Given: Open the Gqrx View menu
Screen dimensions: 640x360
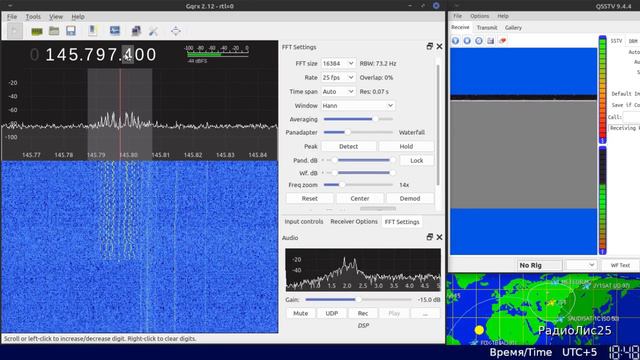Looking at the screenshot, I should (x=56, y=17).
